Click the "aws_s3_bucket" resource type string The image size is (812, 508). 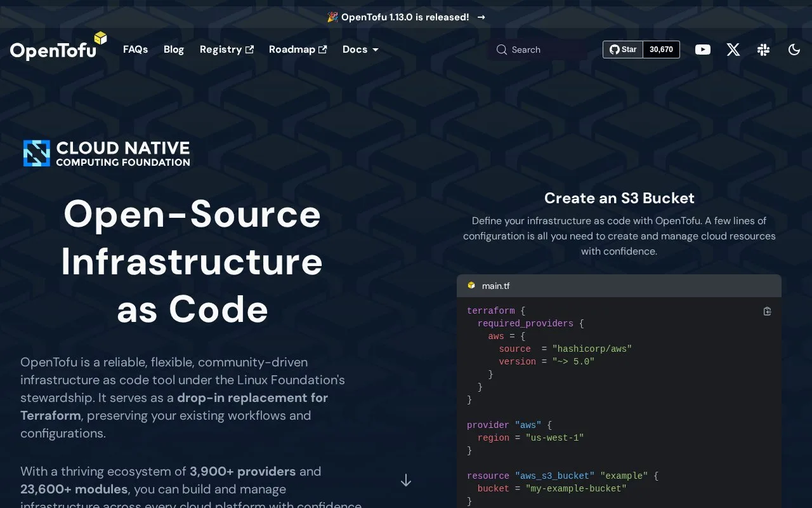click(554, 476)
